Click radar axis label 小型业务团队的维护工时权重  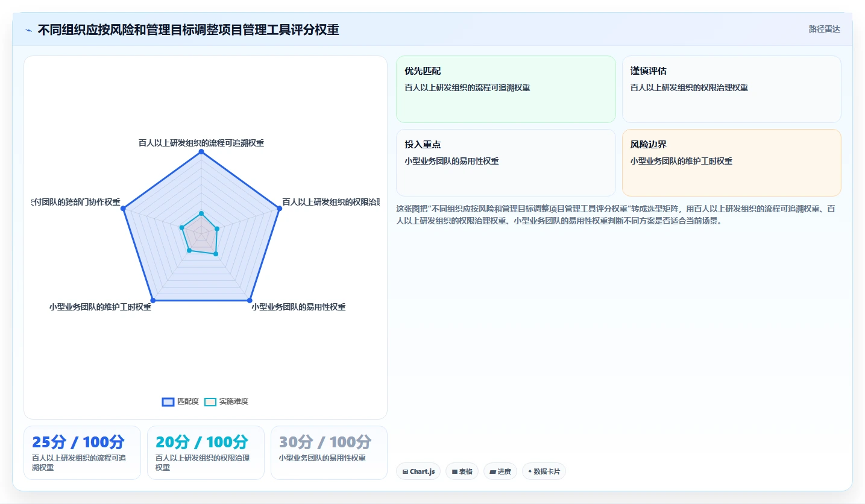[x=100, y=307]
